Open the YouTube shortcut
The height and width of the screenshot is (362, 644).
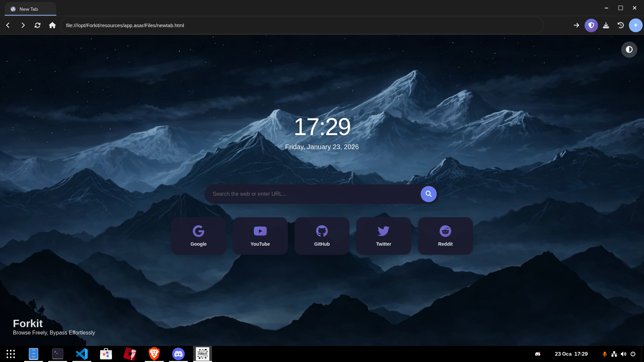pyautogui.click(x=260, y=236)
